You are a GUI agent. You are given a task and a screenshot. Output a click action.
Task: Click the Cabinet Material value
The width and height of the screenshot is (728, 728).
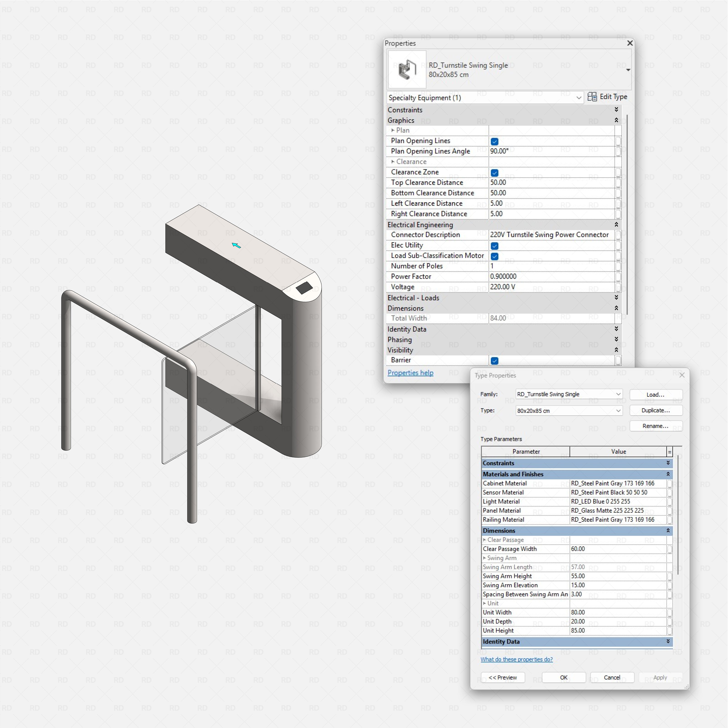tap(618, 483)
